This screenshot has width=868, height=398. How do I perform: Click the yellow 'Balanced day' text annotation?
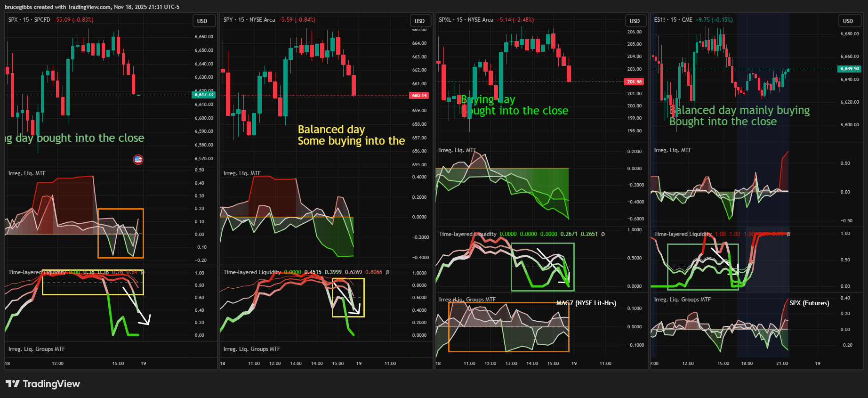pos(331,130)
